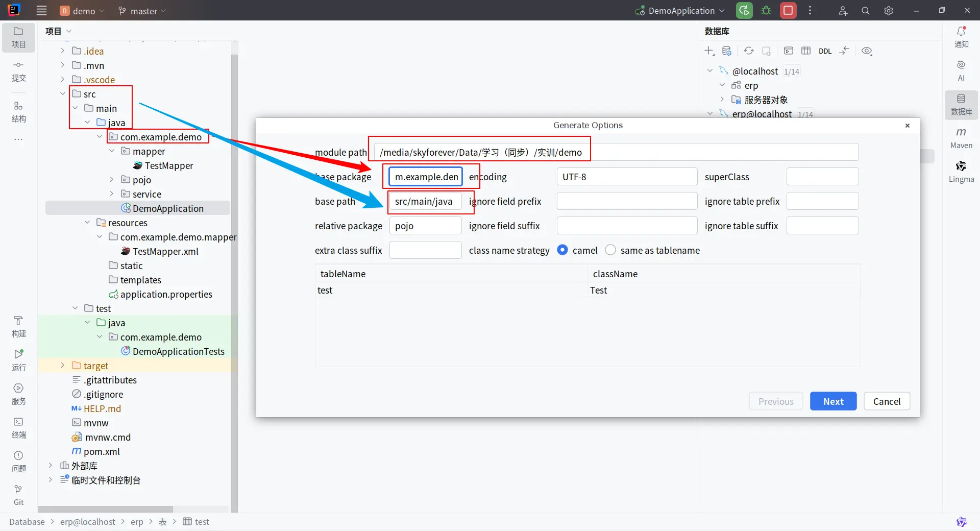Click the superClass input field
980x531 pixels.
tap(822, 177)
